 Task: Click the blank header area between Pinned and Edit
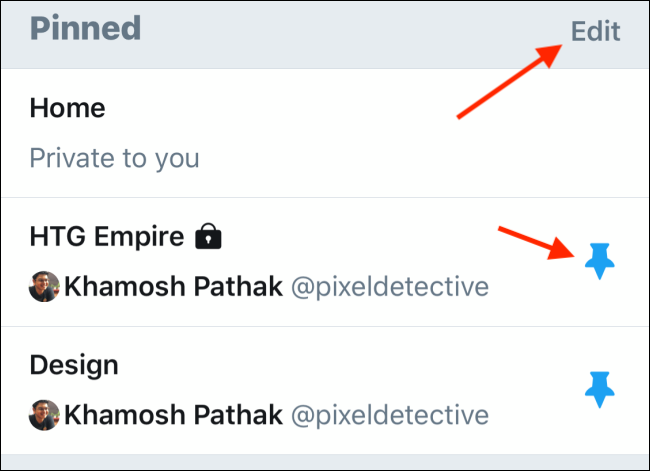(350, 30)
